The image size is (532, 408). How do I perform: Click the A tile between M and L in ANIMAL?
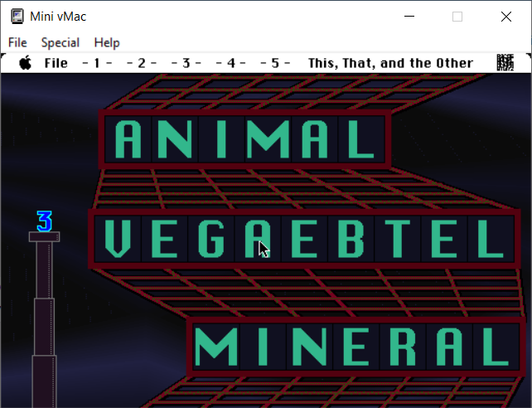click(315, 139)
